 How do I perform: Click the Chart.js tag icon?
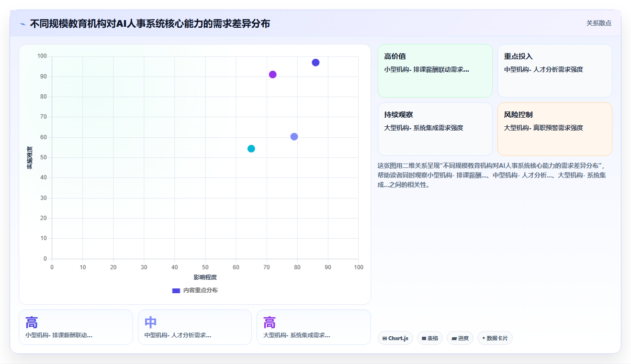point(385,338)
